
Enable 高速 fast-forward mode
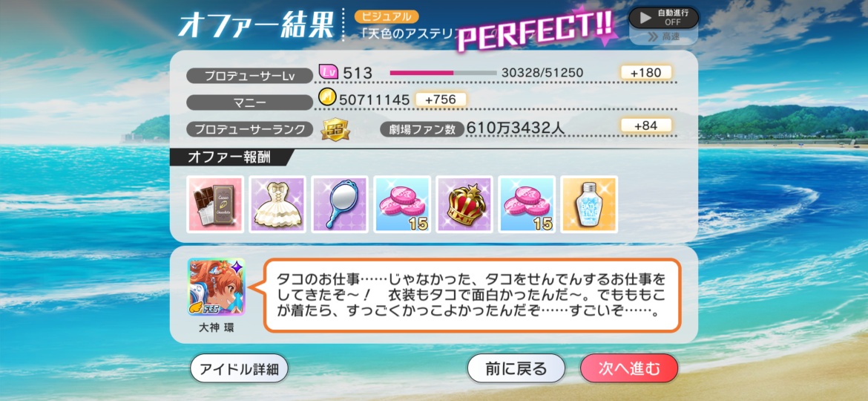(x=663, y=36)
